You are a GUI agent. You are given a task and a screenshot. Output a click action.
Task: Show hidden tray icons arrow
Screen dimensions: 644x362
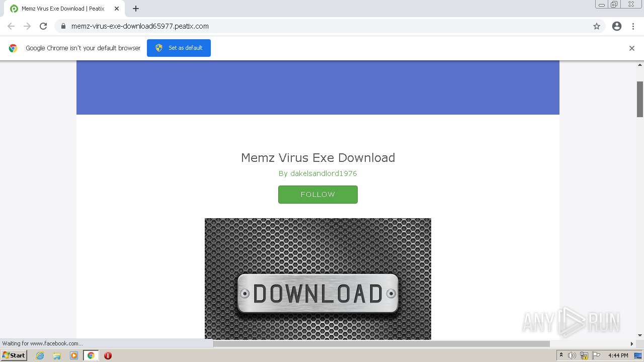(x=561, y=355)
